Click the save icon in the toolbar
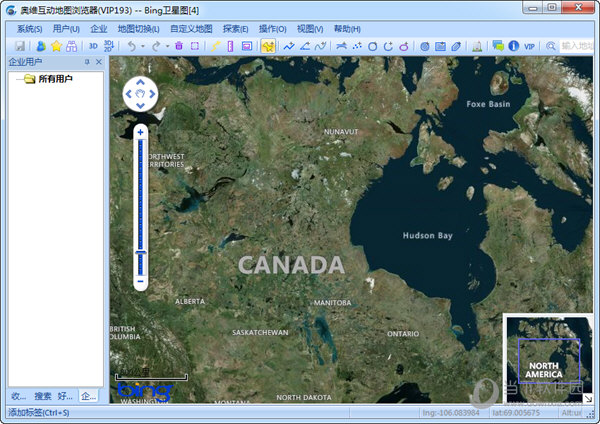This screenshot has height=424, width=600. [x=20, y=46]
